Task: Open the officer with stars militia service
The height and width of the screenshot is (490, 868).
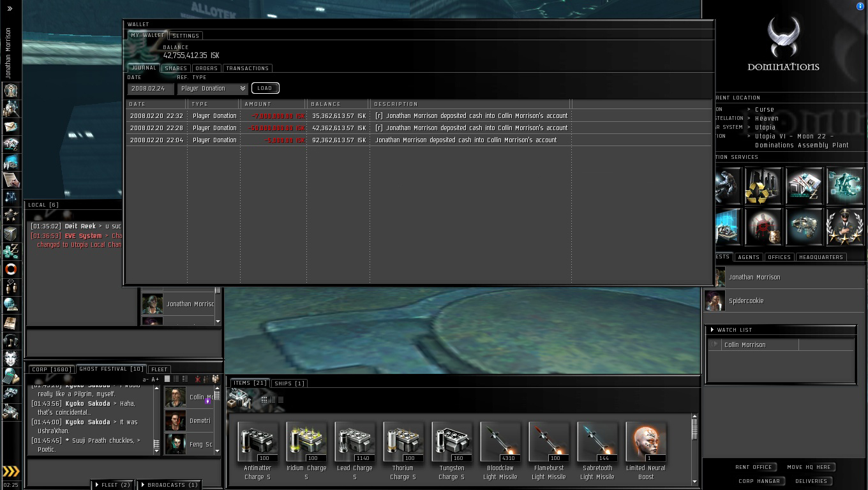Action: point(845,227)
